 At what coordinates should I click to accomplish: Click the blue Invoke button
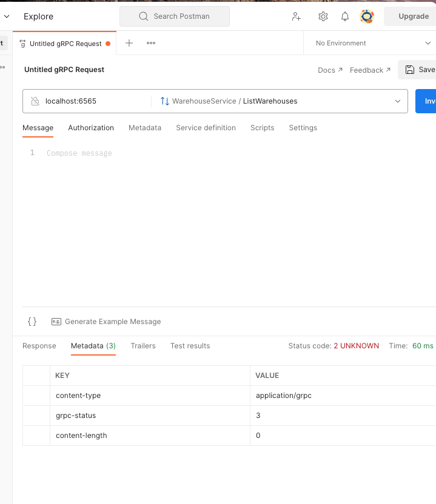pos(426,101)
